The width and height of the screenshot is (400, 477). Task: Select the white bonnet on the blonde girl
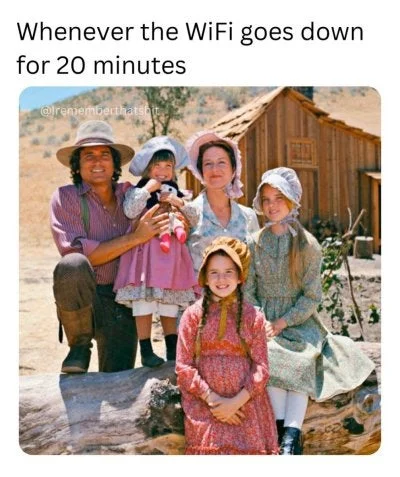(277, 190)
